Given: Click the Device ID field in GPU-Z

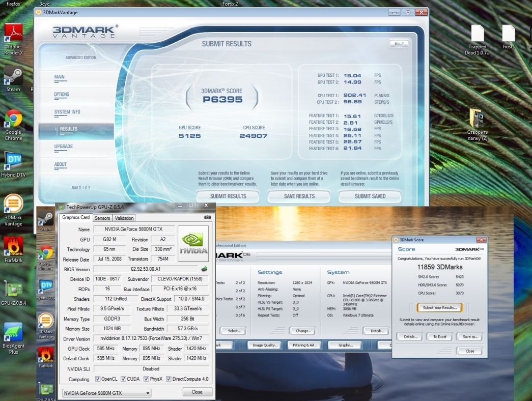Looking at the screenshot, I should pos(107,279).
